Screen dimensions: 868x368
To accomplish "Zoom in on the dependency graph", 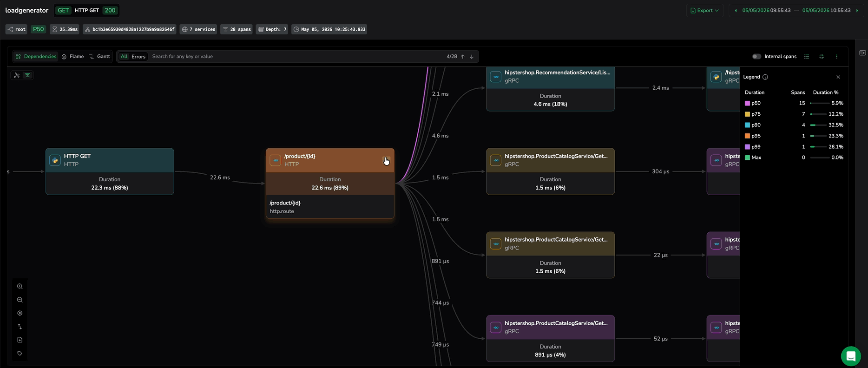I will tap(20, 286).
